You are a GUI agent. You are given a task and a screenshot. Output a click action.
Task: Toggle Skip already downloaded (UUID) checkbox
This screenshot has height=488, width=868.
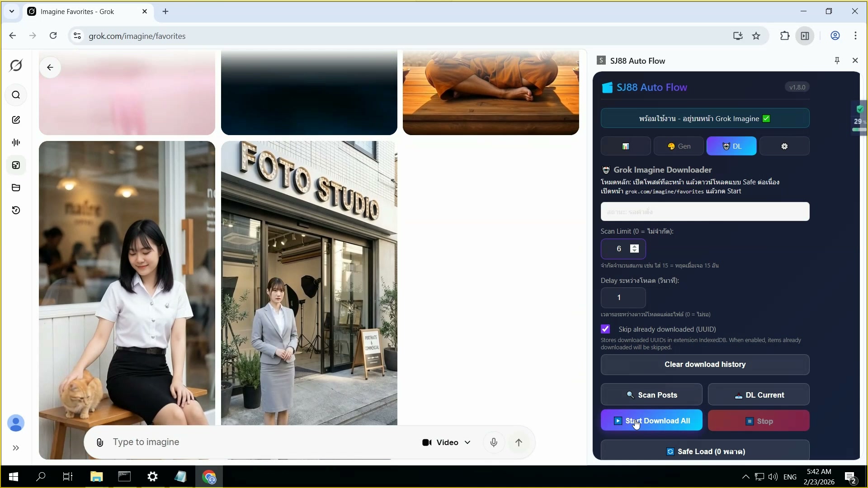[x=605, y=329]
